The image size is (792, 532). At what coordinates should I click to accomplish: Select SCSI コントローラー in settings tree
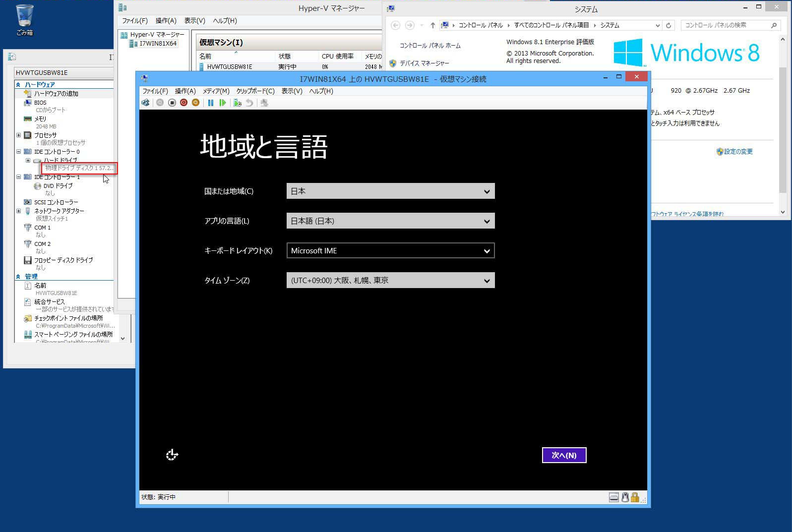56,202
